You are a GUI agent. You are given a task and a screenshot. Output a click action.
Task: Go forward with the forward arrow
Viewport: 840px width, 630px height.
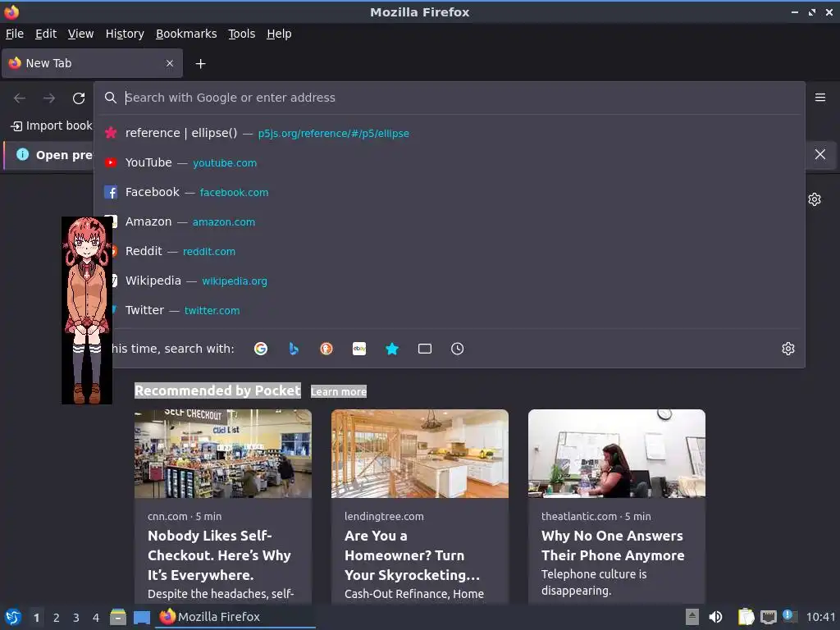tap(49, 98)
